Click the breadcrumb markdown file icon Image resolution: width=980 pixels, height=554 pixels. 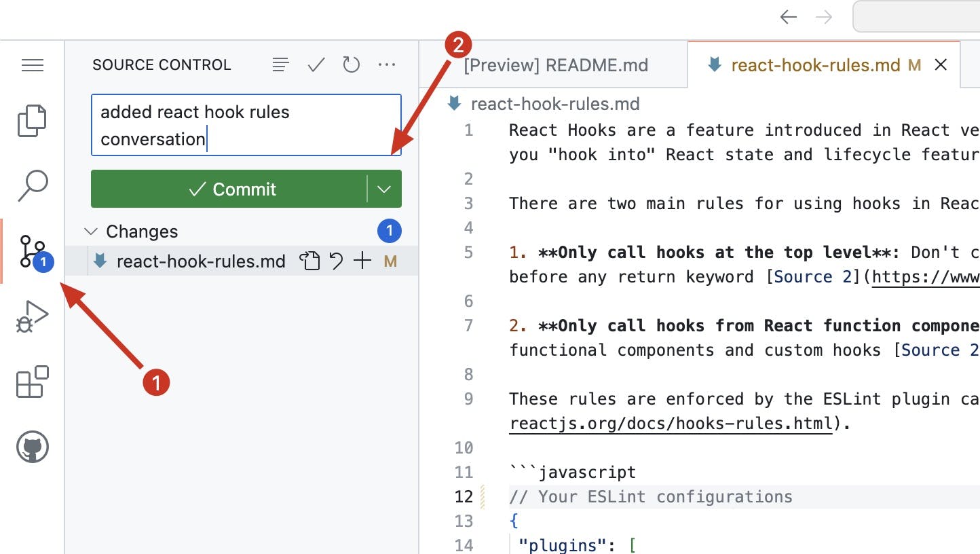click(455, 104)
